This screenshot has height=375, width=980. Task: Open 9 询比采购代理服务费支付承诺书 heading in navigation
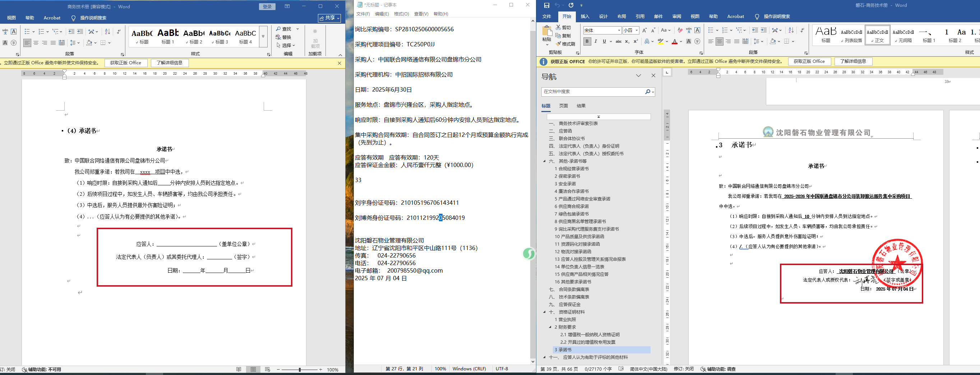pyautogui.click(x=587, y=229)
